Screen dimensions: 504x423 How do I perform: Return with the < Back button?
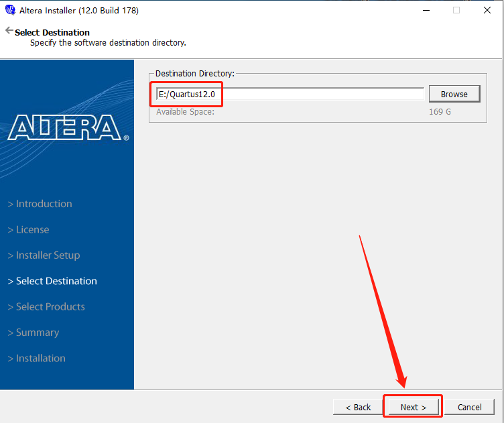click(358, 408)
